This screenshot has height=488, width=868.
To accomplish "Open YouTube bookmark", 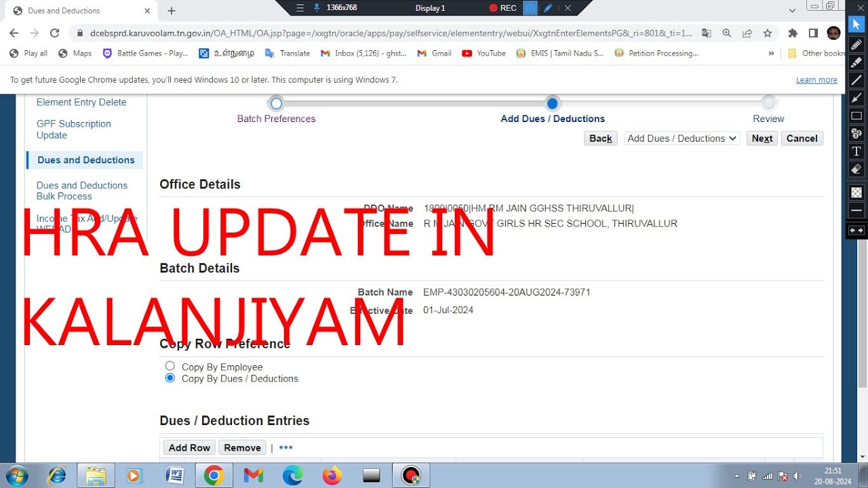I will pyautogui.click(x=484, y=53).
